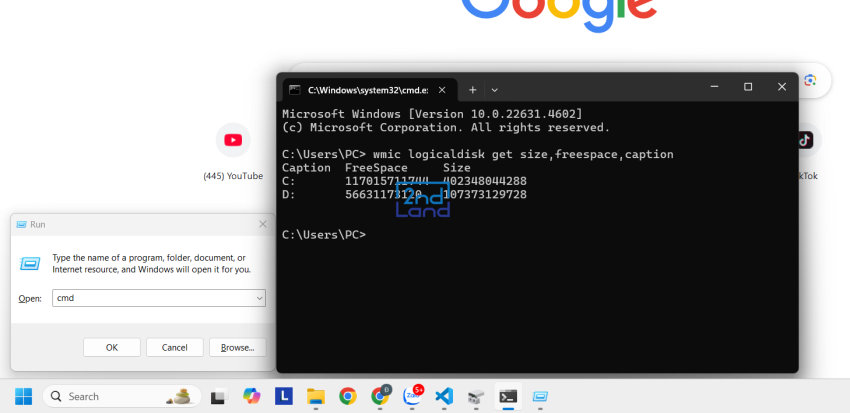Click Browse... in the Run dialog
Viewport: 850px width, 413px height.
[237, 347]
